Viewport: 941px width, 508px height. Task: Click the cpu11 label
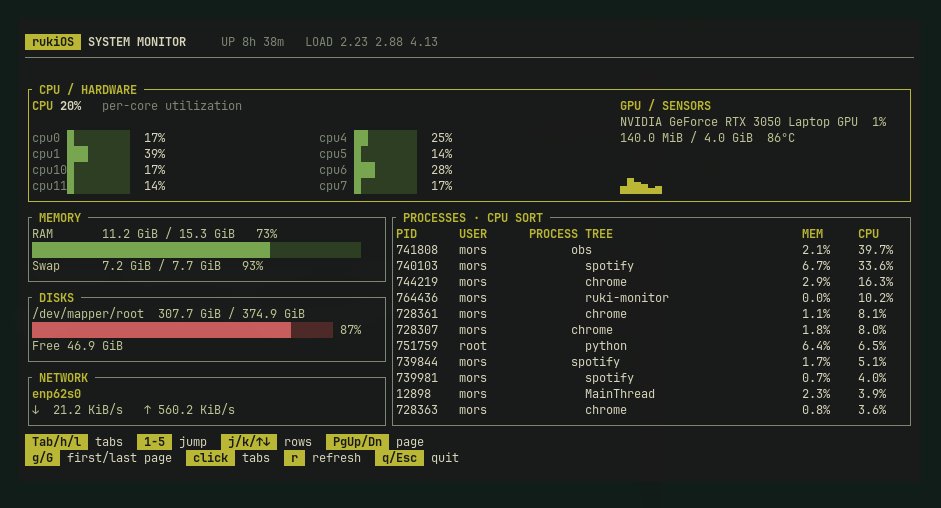click(x=49, y=186)
